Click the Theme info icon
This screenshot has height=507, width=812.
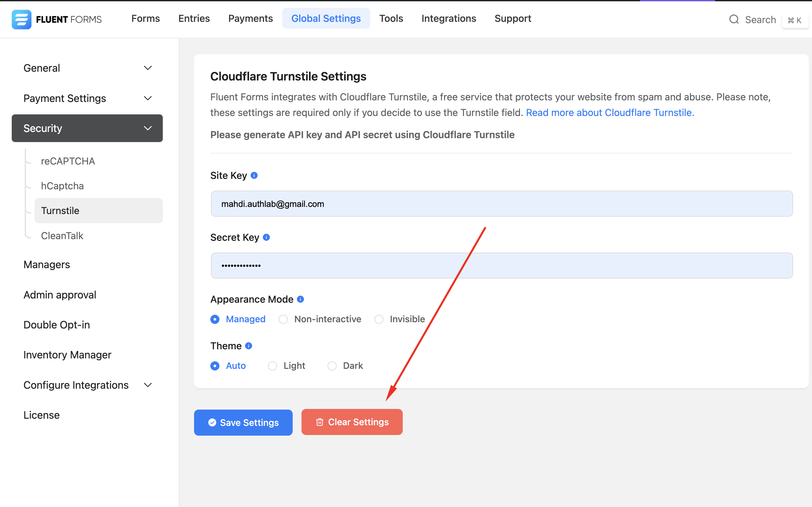click(248, 346)
